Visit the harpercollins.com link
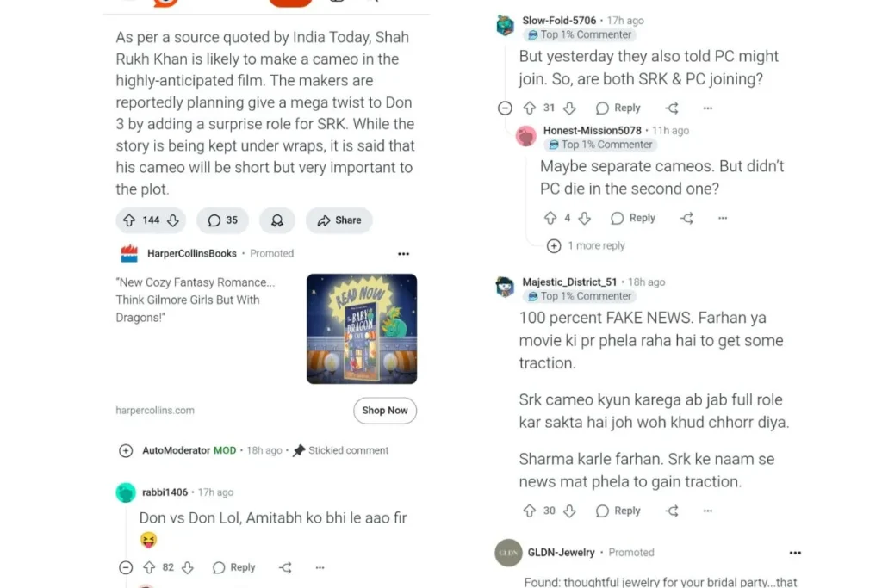 tap(155, 411)
